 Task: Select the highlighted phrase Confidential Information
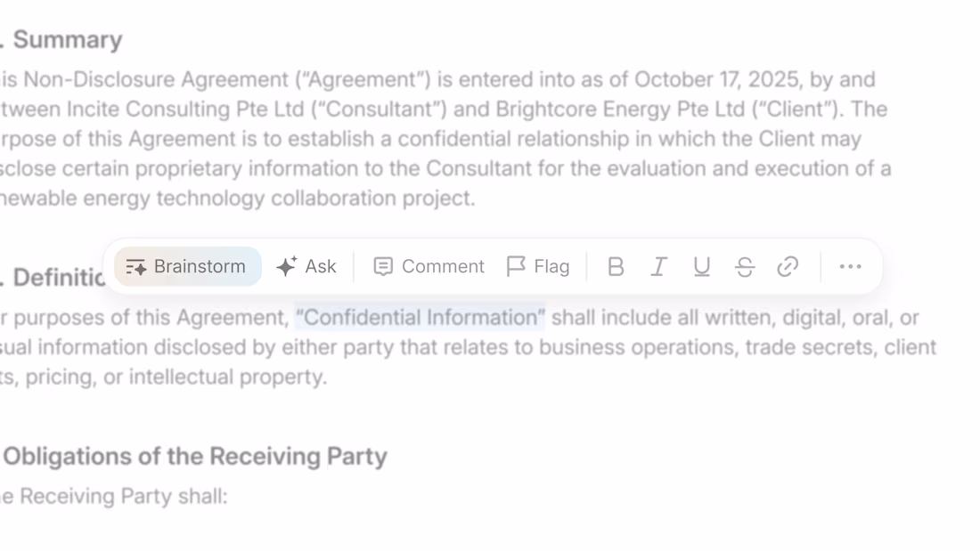click(x=420, y=318)
